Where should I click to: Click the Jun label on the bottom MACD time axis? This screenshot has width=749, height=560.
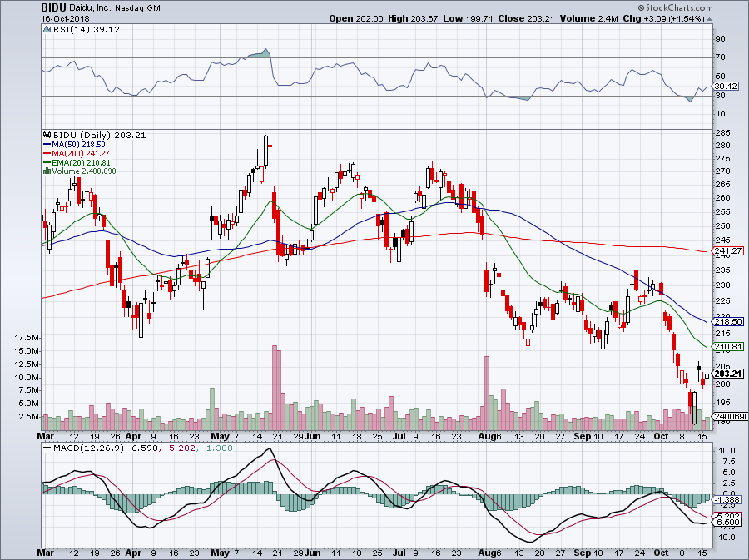point(312,553)
